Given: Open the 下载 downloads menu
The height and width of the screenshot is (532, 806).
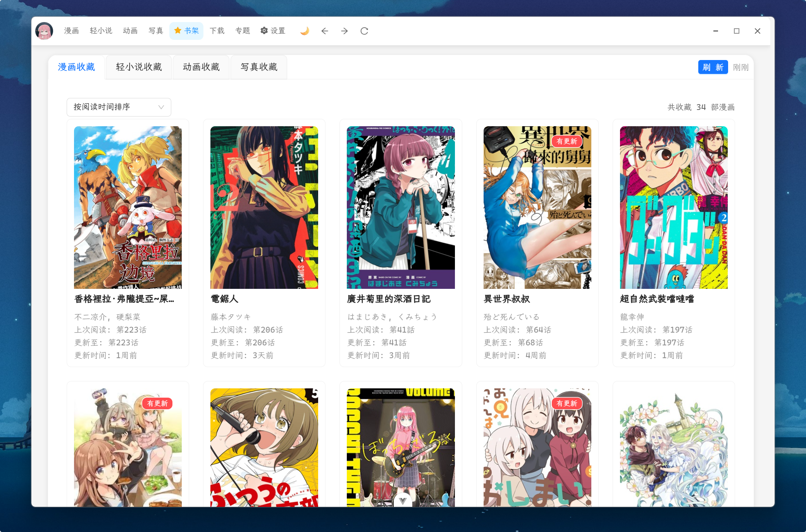Looking at the screenshot, I should 217,31.
